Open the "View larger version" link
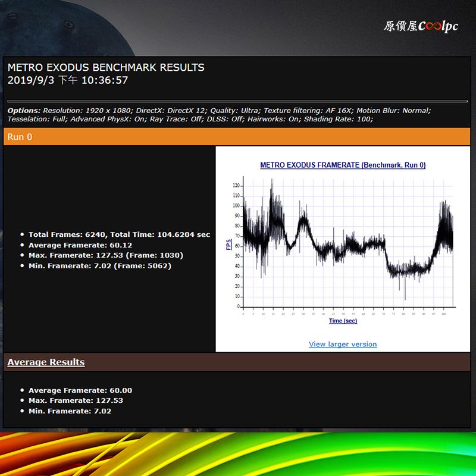This screenshot has width=476, height=476. click(x=343, y=345)
